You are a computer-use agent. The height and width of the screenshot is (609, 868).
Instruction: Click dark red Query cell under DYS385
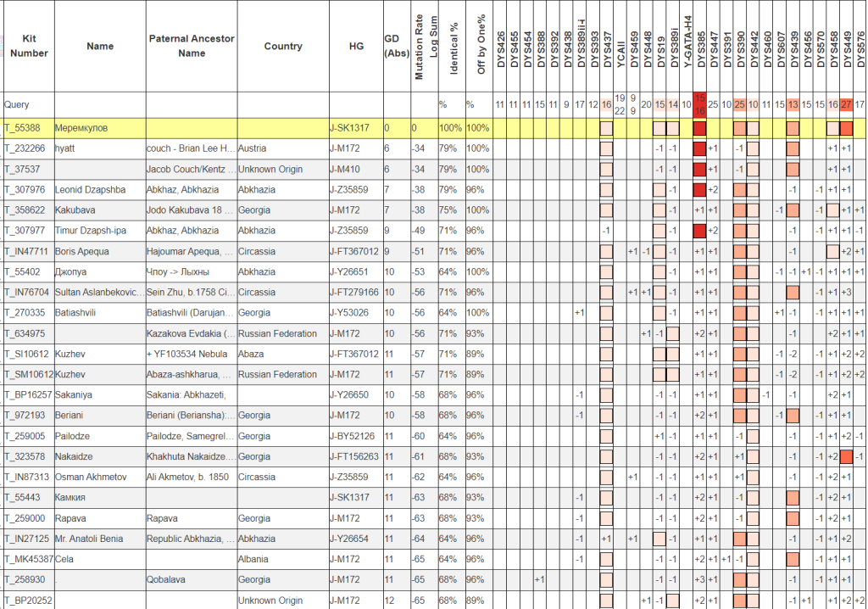click(700, 104)
